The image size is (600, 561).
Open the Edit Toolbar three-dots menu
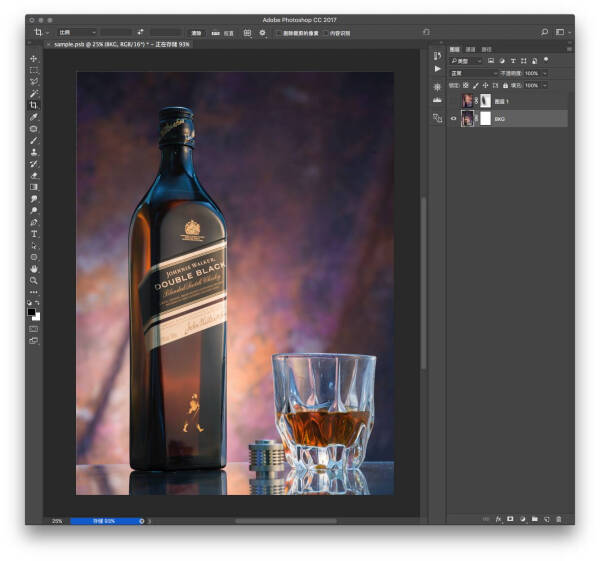click(x=34, y=292)
